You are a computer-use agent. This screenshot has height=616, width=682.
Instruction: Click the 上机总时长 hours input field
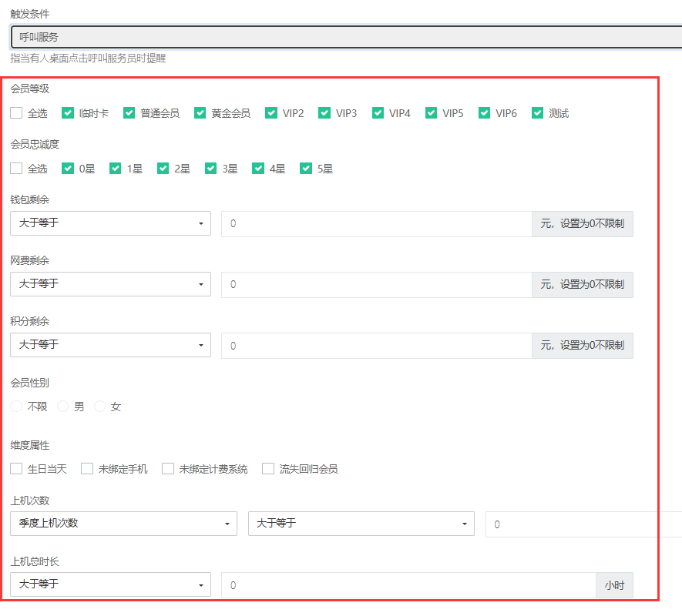click(409, 585)
